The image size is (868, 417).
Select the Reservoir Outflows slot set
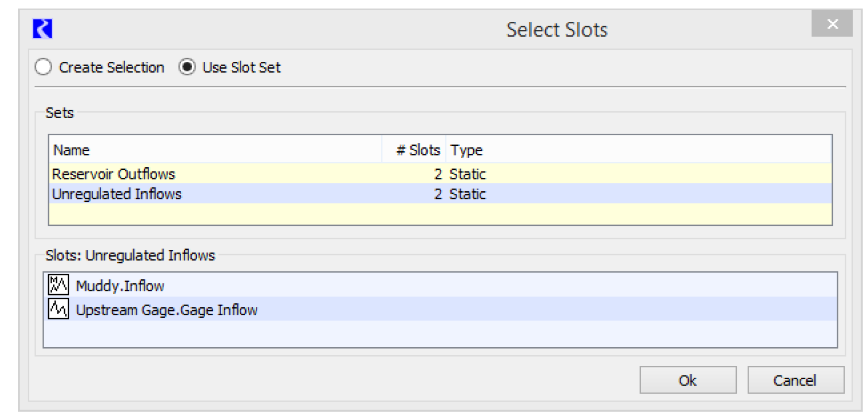pyautogui.click(x=113, y=174)
